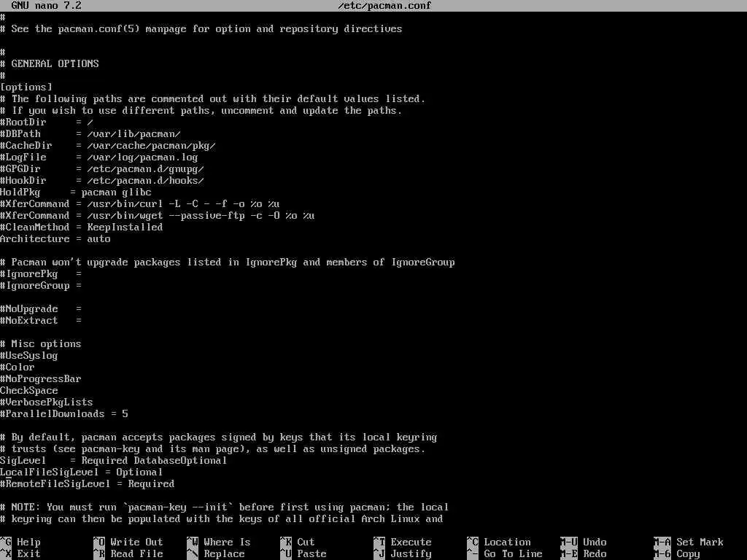Image resolution: width=747 pixels, height=560 pixels.
Task: Click the GNU nano 7.2 title text
Action: [46, 6]
